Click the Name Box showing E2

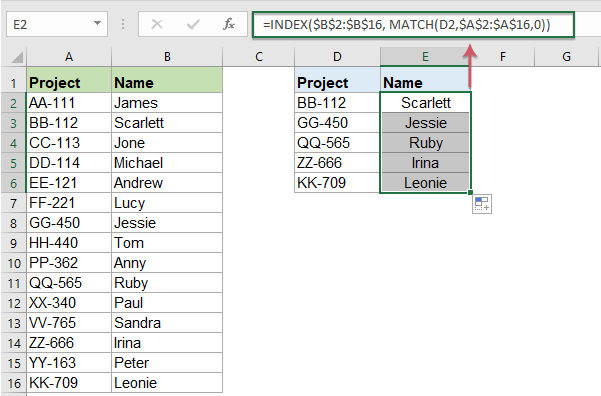tap(57, 25)
